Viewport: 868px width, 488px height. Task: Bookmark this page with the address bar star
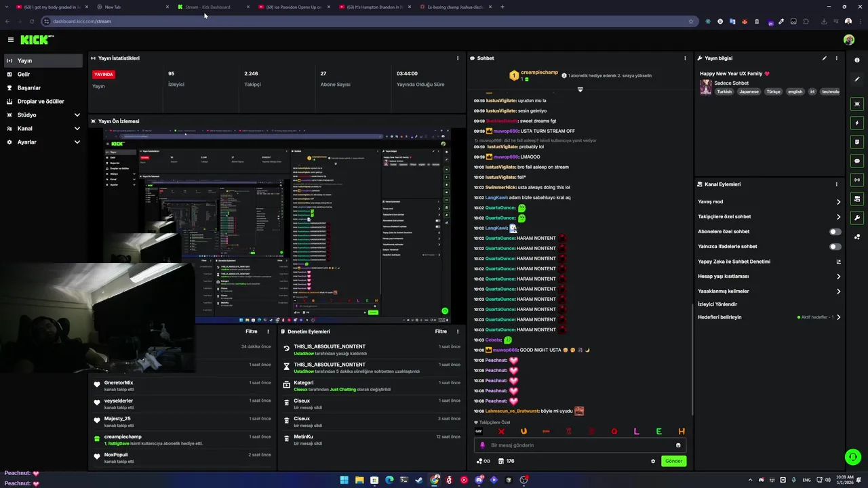(x=691, y=21)
